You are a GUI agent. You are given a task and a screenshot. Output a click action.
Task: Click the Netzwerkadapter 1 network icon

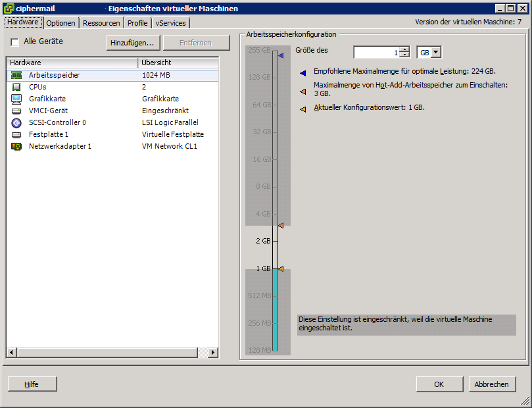(x=16, y=146)
